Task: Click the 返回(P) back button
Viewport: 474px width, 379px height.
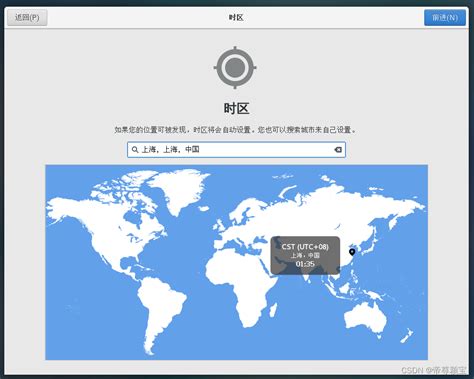Action: tap(27, 18)
